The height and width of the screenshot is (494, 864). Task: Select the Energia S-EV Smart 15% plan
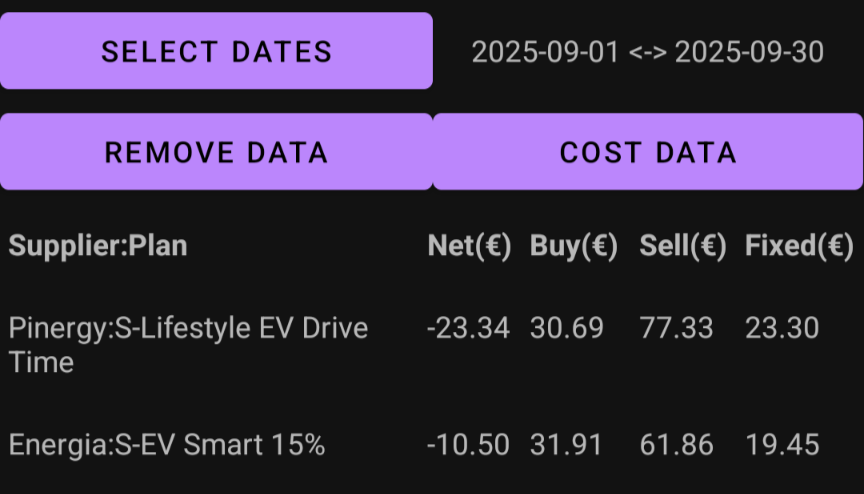point(167,444)
